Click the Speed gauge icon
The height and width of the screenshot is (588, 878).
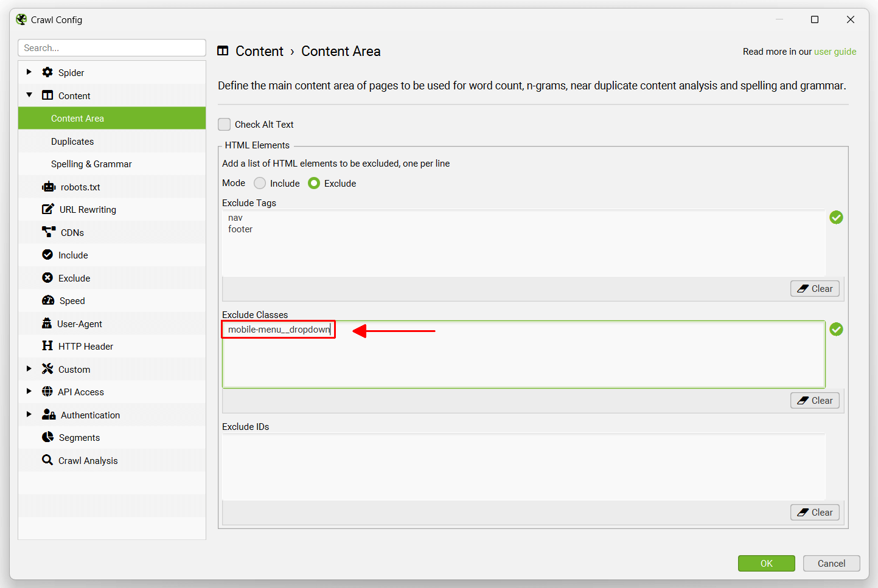(x=47, y=300)
